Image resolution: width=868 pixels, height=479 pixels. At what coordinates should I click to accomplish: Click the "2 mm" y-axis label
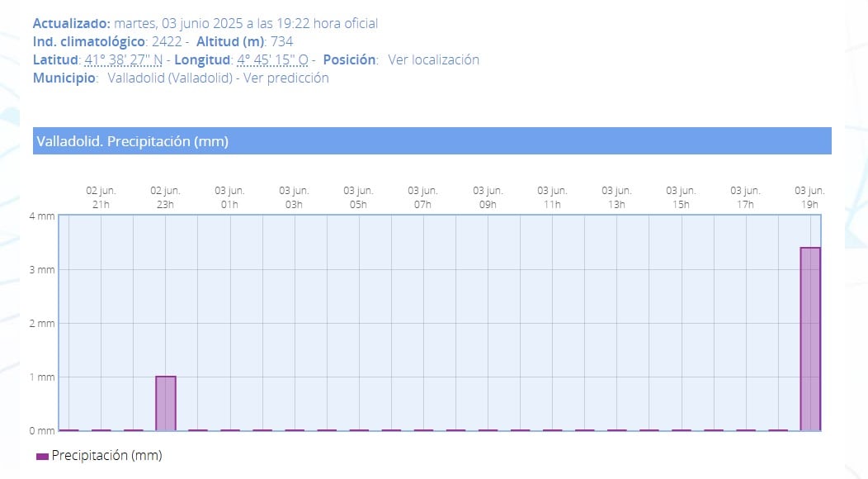click(x=42, y=323)
